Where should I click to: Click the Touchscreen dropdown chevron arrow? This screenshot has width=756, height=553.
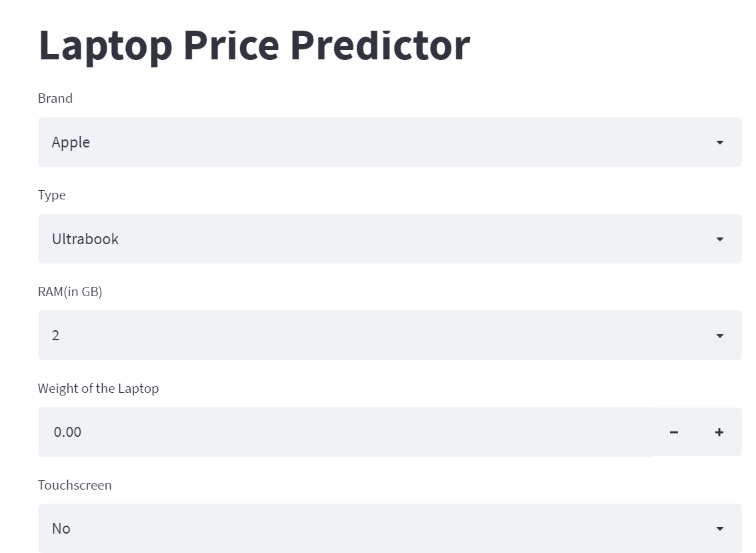tap(719, 528)
